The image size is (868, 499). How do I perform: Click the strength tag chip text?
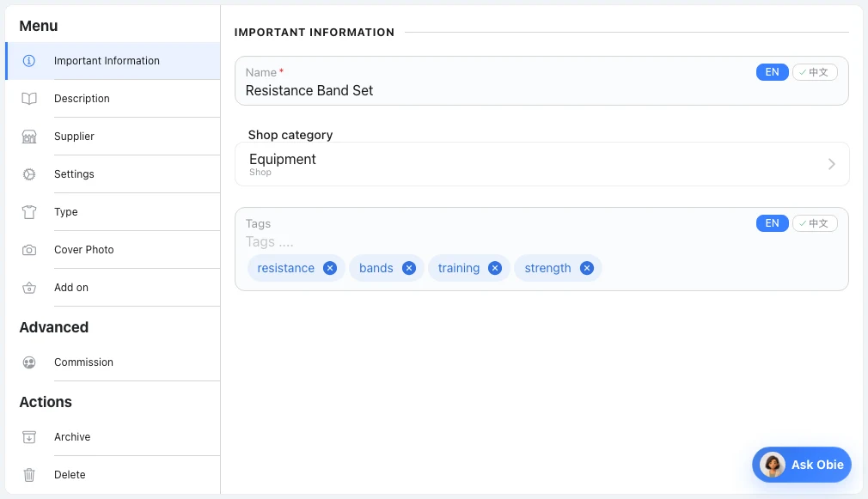547,268
